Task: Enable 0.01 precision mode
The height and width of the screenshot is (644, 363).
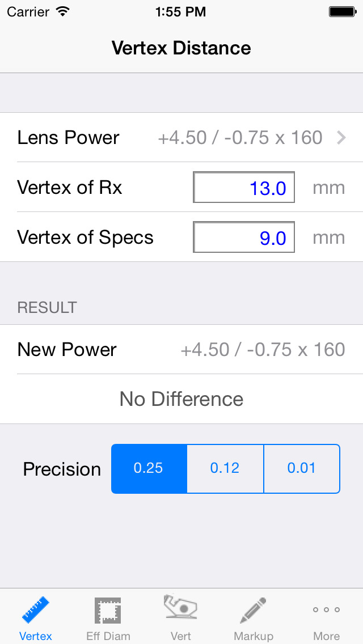Action: point(301,468)
